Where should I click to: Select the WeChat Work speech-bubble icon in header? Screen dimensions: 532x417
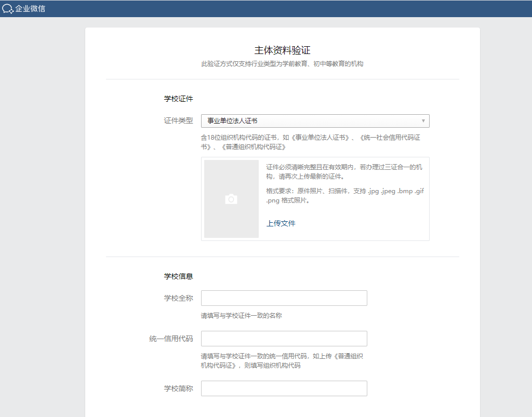pos(7,9)
